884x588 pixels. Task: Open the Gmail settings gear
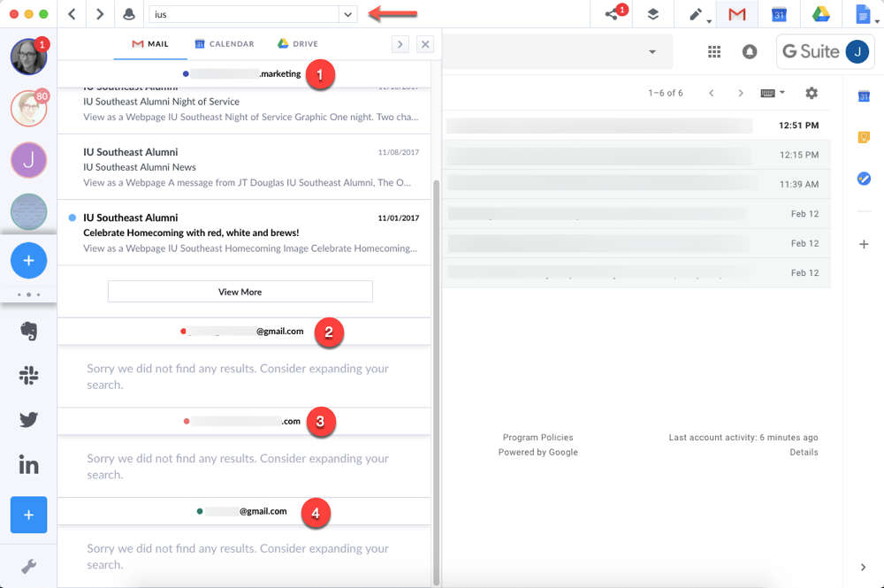tap(812, 93)
